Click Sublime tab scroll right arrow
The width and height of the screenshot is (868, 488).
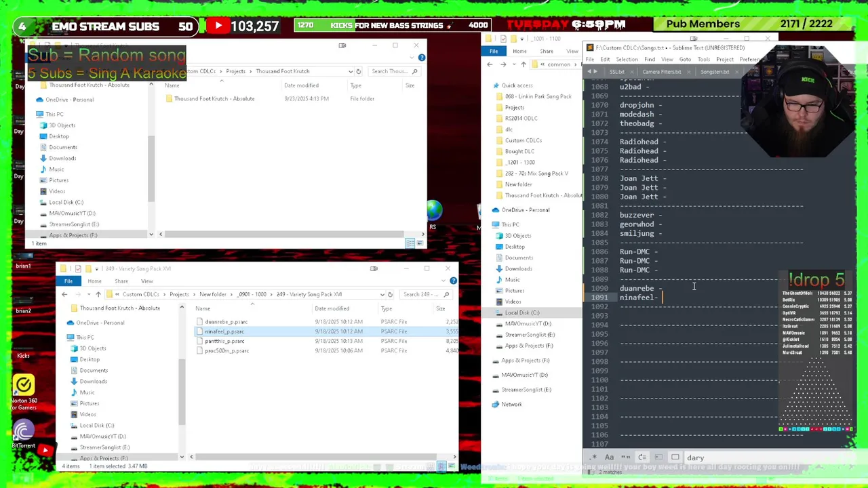596,72
